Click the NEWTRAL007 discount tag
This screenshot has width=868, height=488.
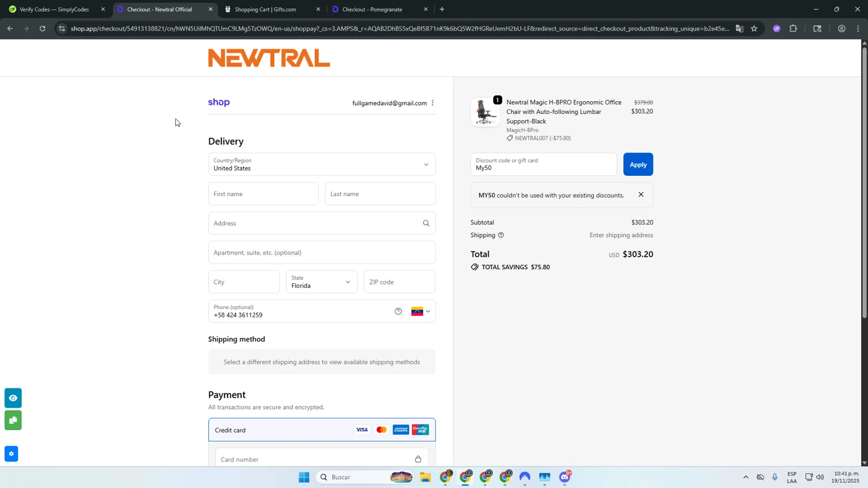[x=539, y=138]
